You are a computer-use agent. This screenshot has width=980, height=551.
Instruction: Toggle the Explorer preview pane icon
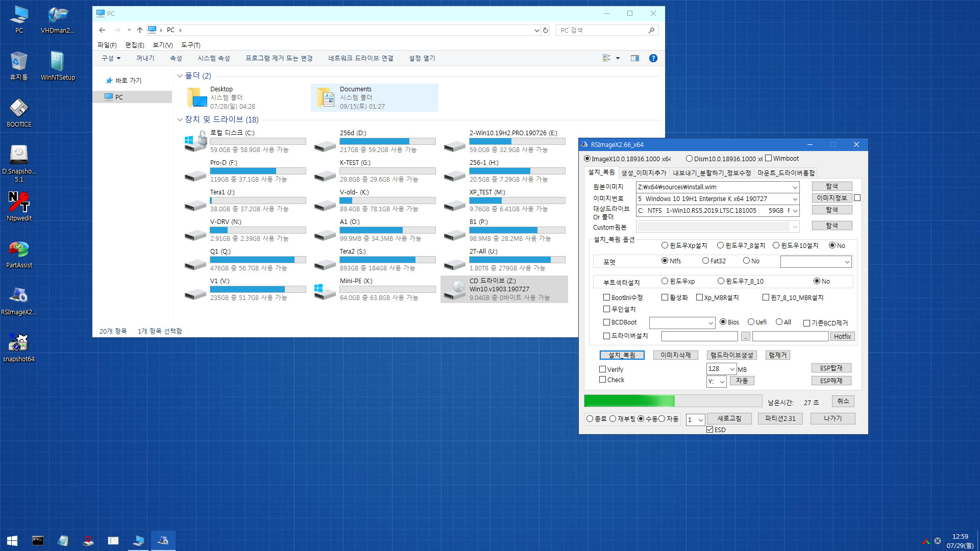click(x=634, y=58)
